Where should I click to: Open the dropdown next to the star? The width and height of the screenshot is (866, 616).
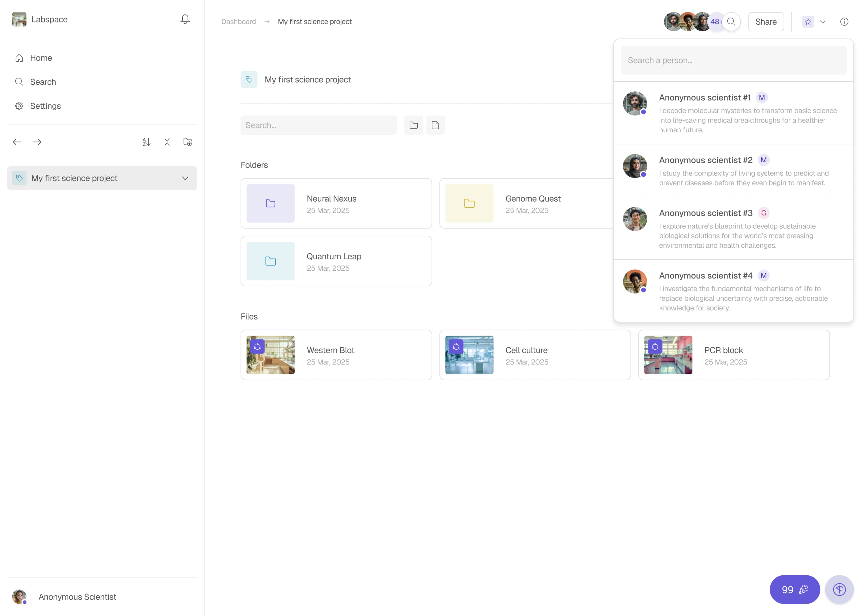[x=823, y=22]
